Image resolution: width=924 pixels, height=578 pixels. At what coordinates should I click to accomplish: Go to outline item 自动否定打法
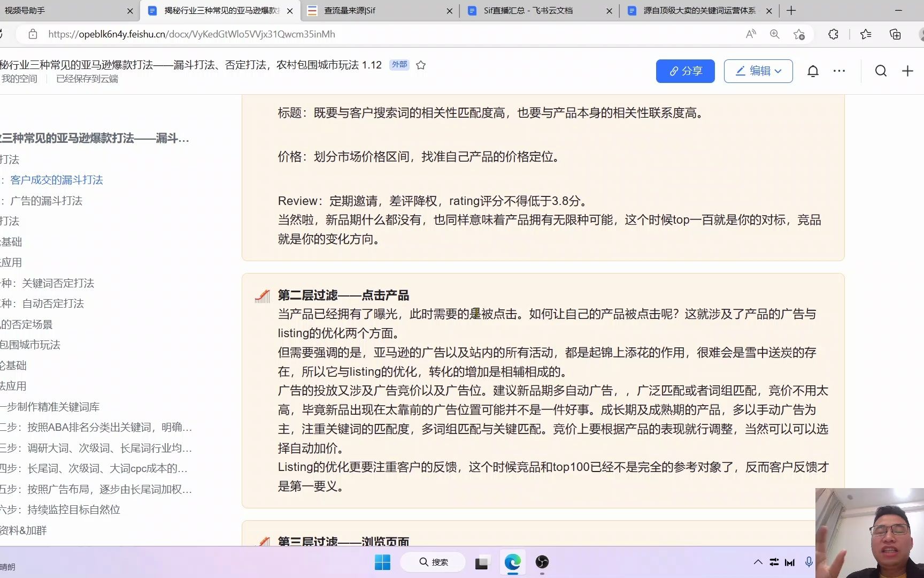[x=52, y=304]
